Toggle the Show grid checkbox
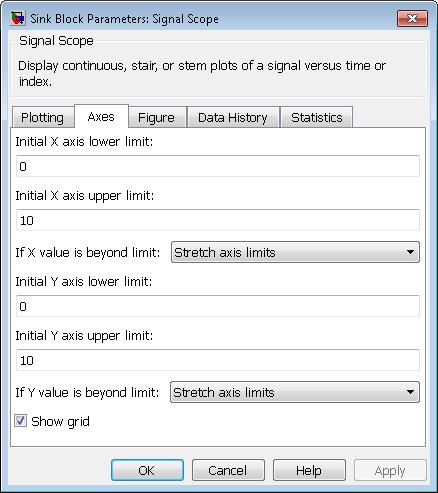Viewport: 438px width, 493px height. 21,421
